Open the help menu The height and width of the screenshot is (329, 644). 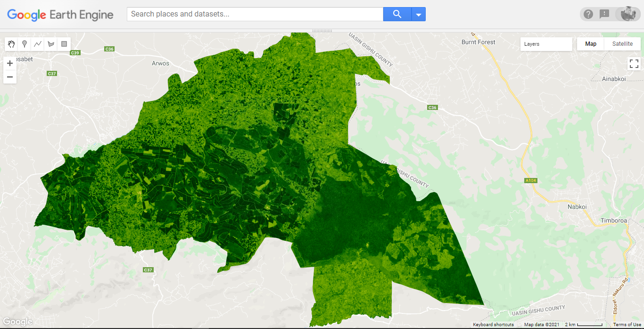click(588, 14)
